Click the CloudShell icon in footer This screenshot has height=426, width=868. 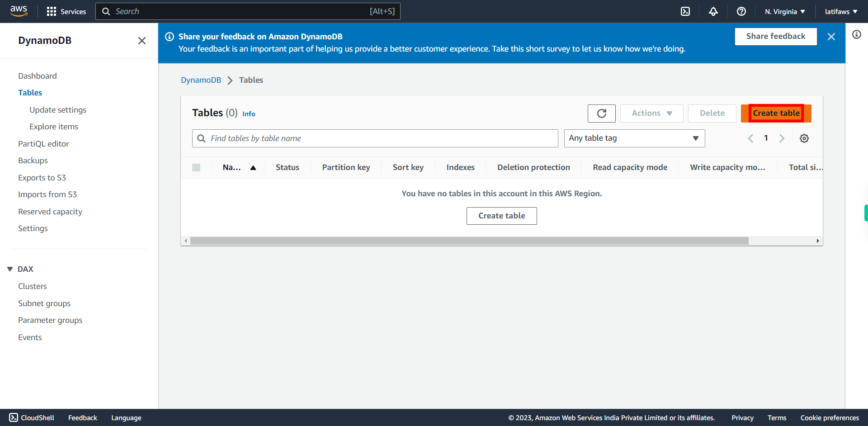coord(14,417)
